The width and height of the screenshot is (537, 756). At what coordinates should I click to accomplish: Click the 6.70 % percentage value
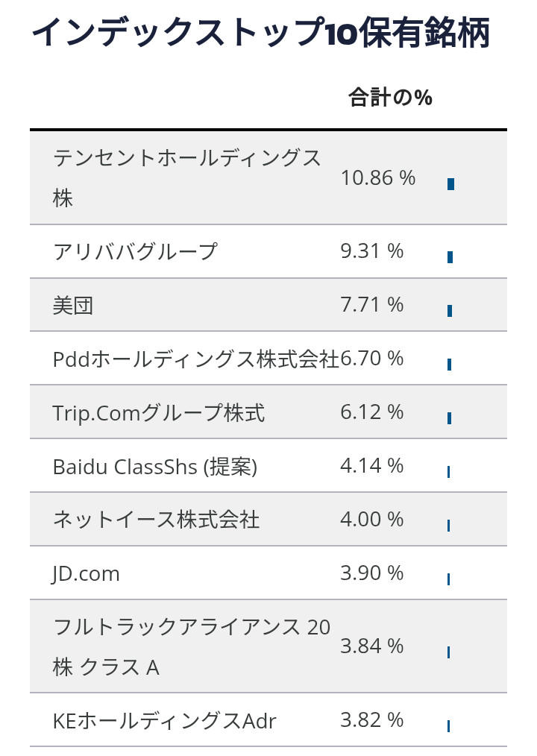click(x=372, y=358)
